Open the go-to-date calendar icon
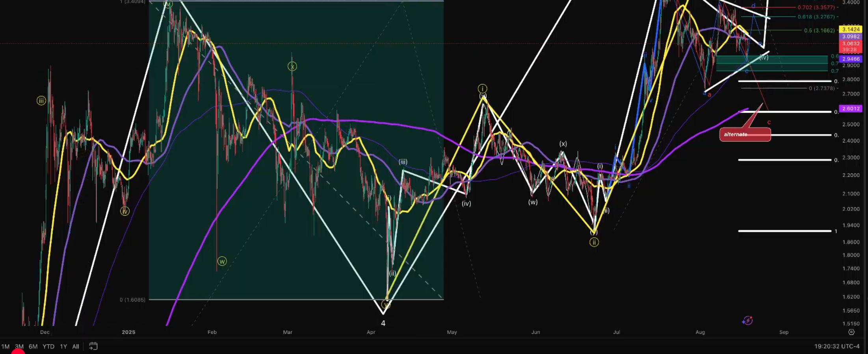Image resolution: width=868 pixels, height=354 pixels. coord(93,346)
